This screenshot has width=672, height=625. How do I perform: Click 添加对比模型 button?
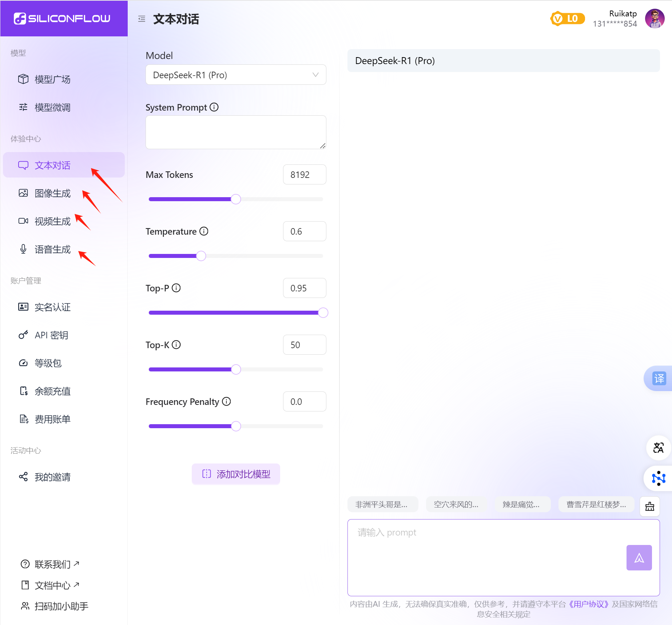236,474
